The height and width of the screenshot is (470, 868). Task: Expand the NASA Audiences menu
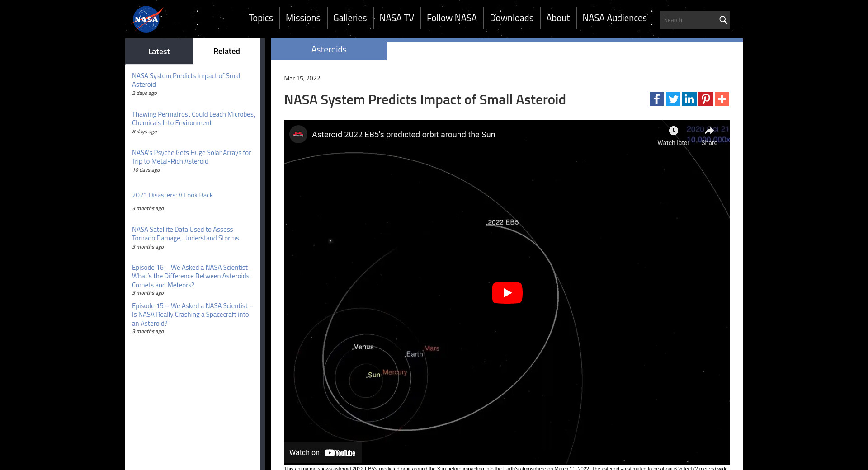coord(614,18)
